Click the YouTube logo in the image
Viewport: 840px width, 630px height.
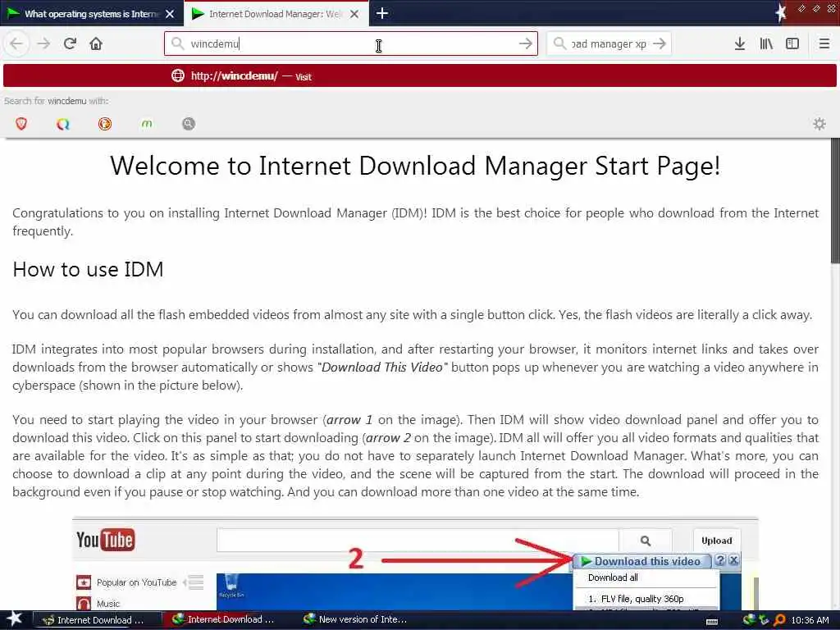pos(106,540)
